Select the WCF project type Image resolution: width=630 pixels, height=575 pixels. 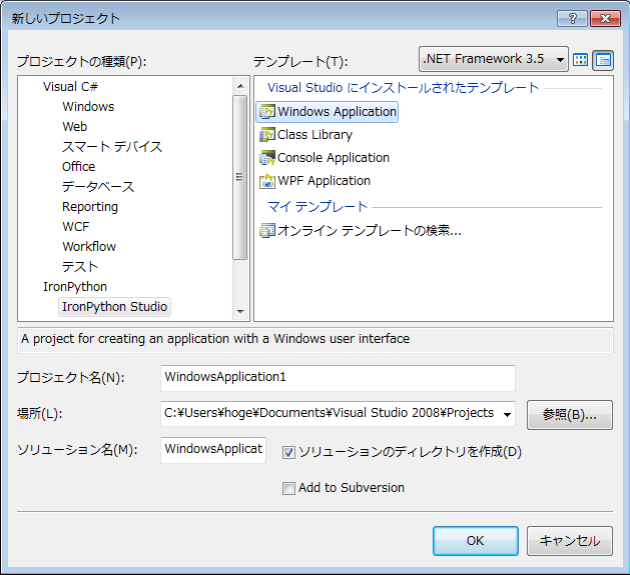(x=76, y=227)
